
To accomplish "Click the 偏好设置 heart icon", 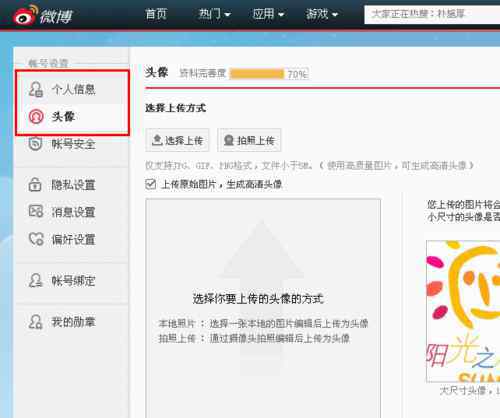I will coord(36,239).
